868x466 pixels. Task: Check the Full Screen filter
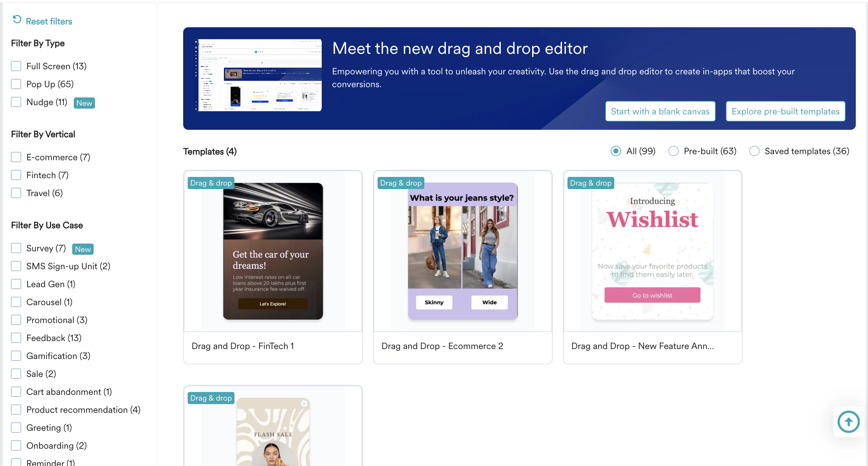click(16, 66)
